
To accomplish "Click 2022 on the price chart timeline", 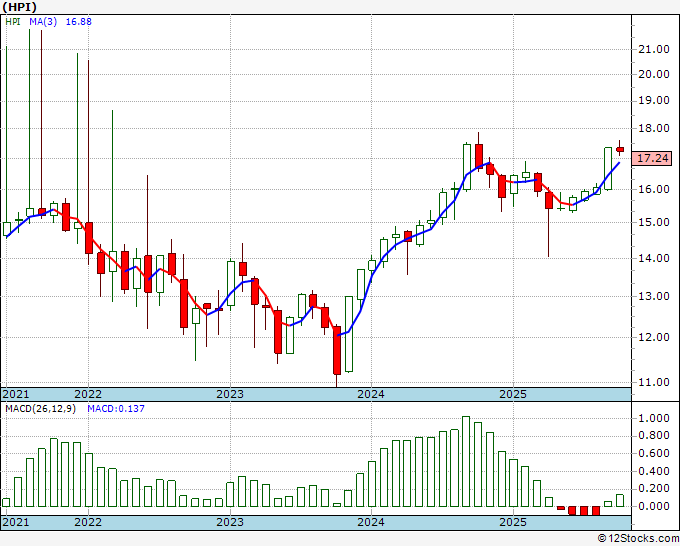I will (88, 394).
